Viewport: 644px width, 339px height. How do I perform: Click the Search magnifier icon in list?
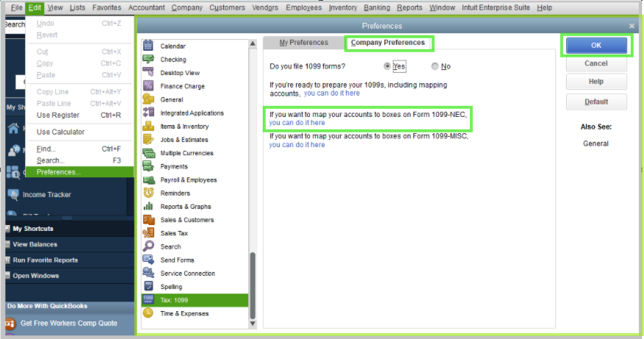[x=148, y=246]
